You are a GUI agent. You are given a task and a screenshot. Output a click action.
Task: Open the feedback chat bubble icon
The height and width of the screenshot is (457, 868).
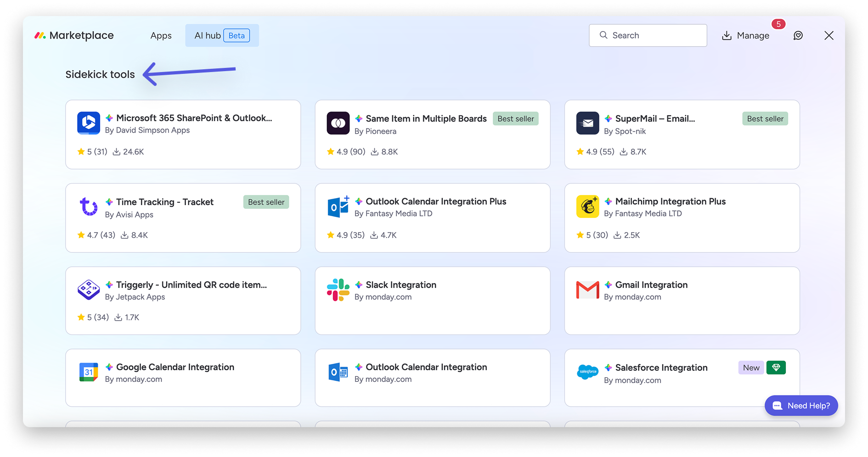798,35
